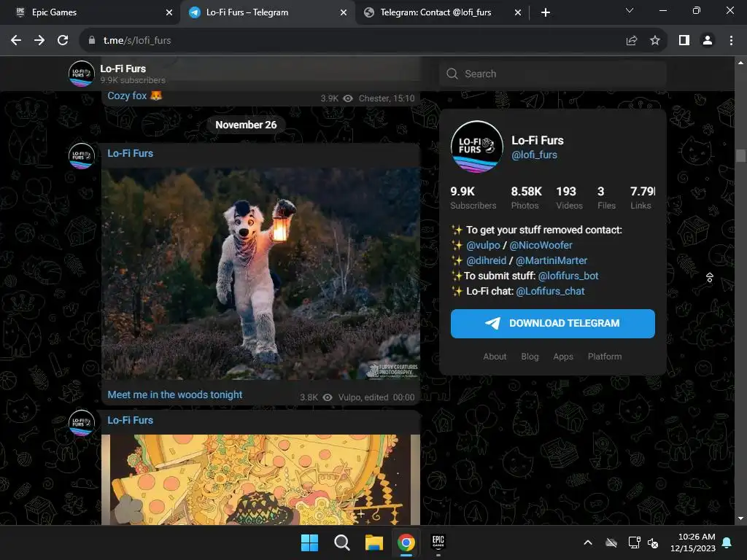
Task: Go back using the browser back arrow
Action: tap(16, 41)
